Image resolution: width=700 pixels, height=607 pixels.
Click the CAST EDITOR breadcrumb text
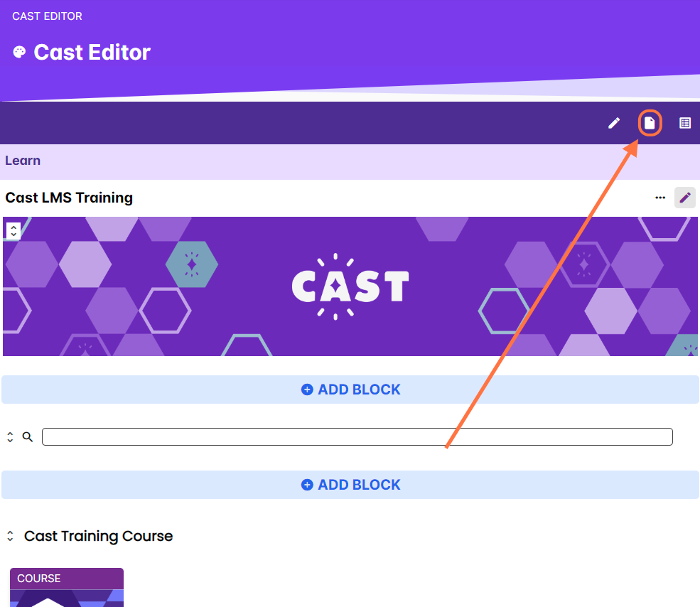coord(48,16)
